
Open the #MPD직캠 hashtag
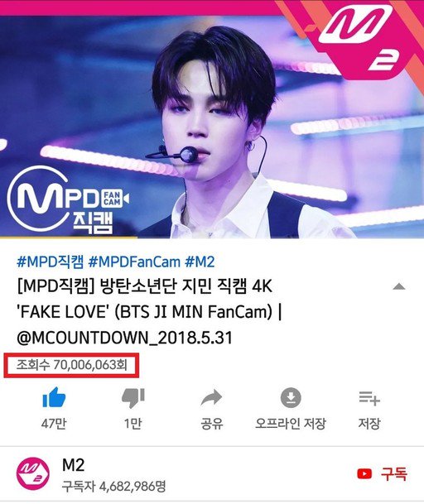51,262
